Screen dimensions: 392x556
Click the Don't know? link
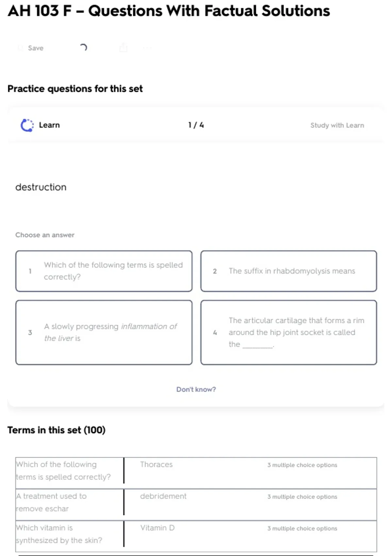[x=196, y=389]
